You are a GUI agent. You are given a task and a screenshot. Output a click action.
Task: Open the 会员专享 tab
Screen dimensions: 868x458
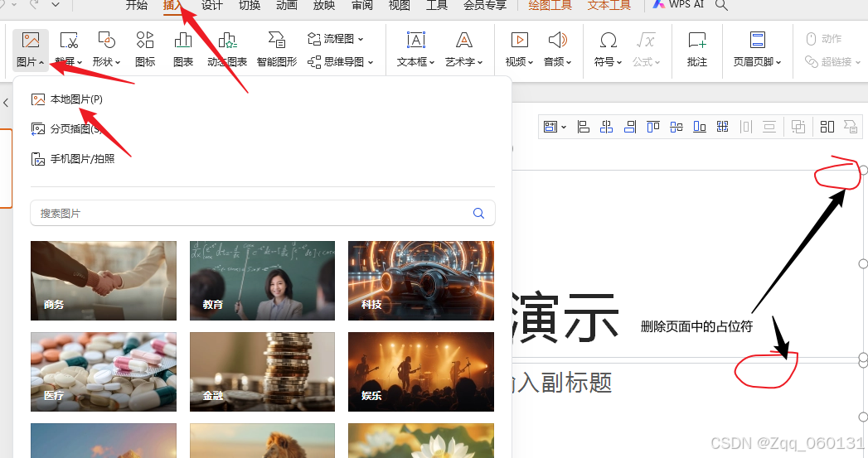click(485, 5)
